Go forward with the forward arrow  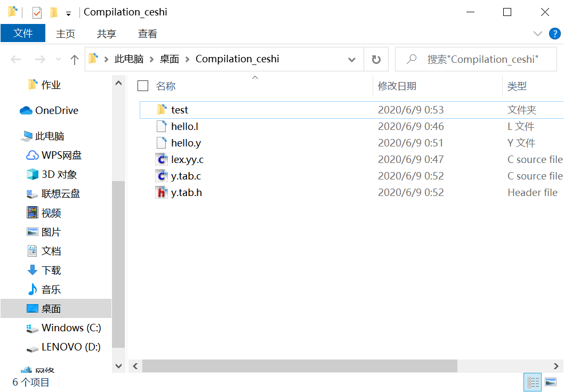click(39, 59)
